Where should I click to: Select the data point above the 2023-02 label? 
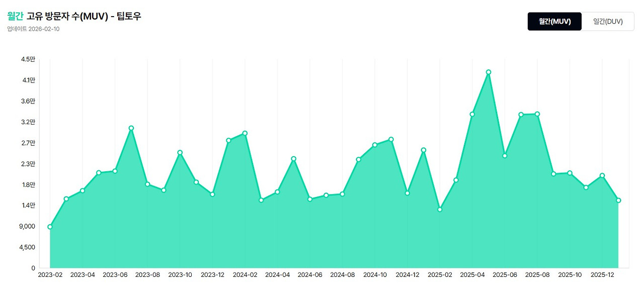coord(50,227)
